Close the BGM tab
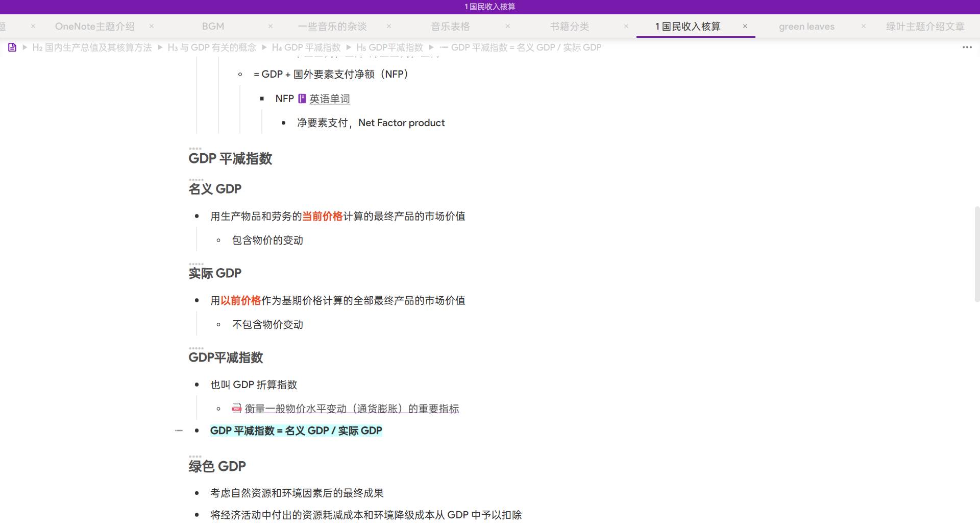Viewport: 980px width, 526px height. click(x=271, y=26)
